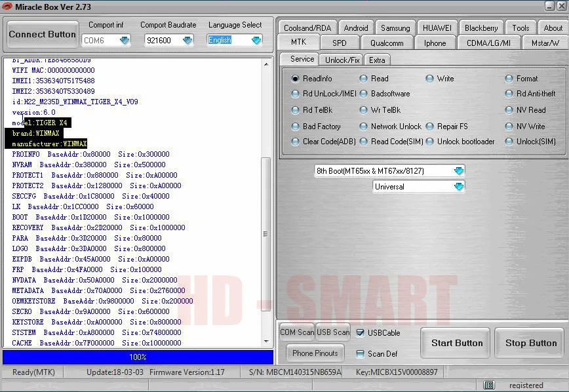
Task: Switch to the SPD tab
Action: pyautogui.click(x=340, y=43)
